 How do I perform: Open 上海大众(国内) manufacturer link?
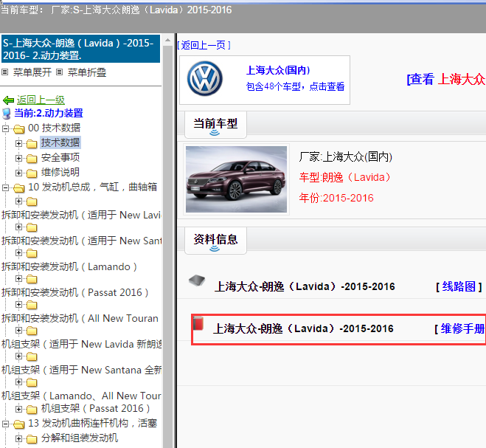tap(278, 70)
